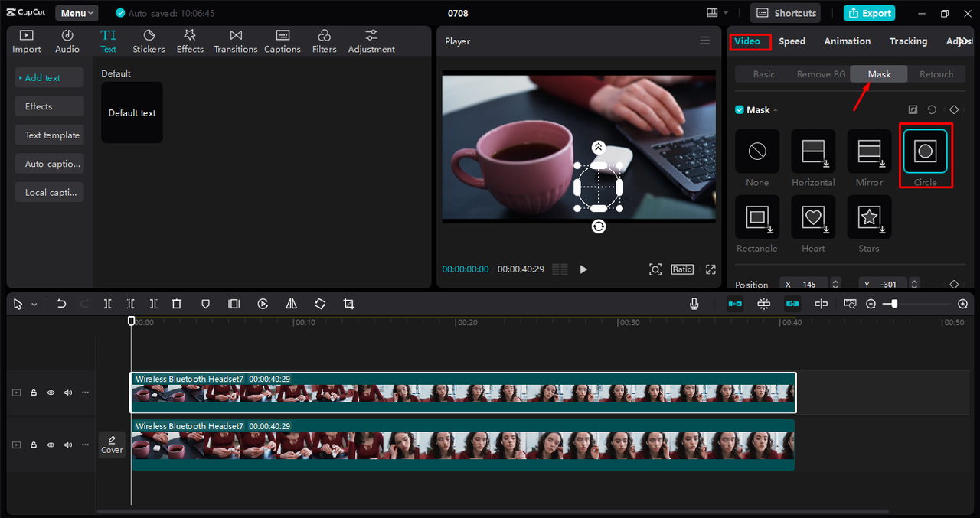This screenshot has height=518, width=980.
Task: Lock the lower video track
Action: tap(34, 445)
